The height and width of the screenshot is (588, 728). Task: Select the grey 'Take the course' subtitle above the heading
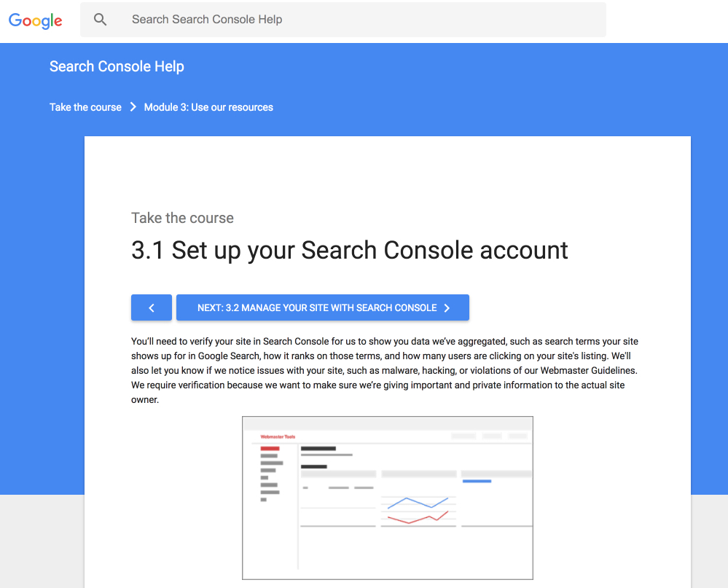coord(182,218)
